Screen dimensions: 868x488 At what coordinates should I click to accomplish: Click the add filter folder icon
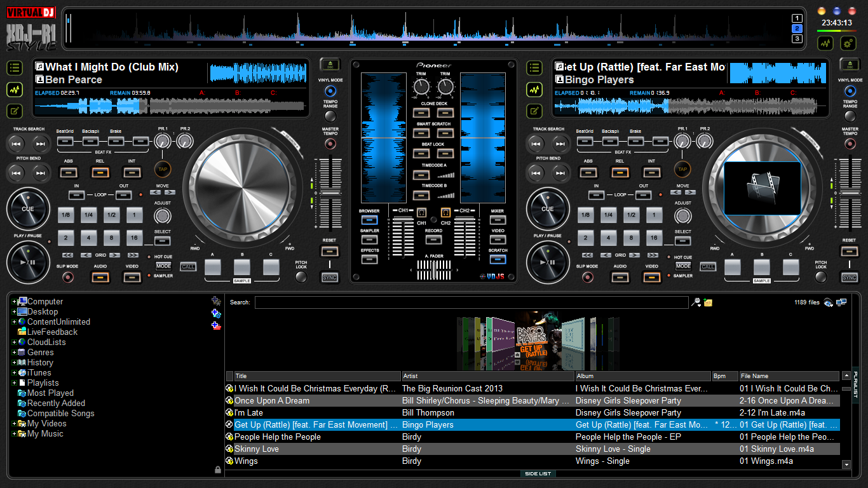coord(216,313)
